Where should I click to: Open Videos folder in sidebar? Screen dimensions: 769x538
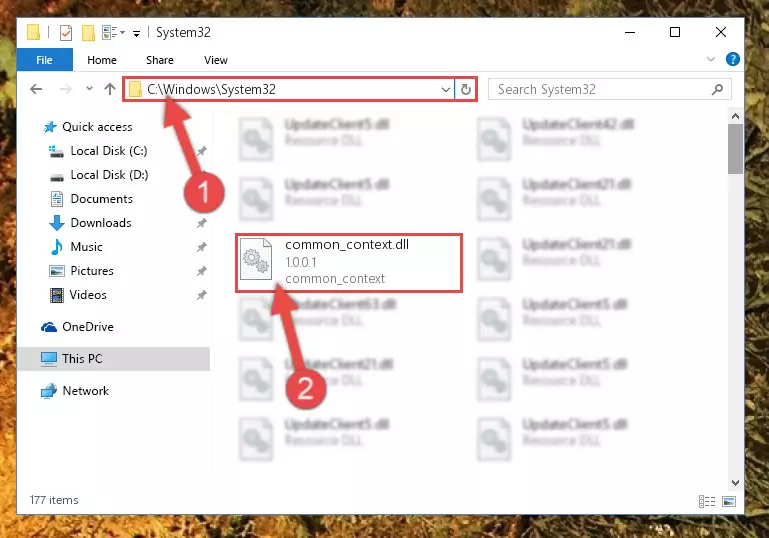click(88, 295)
